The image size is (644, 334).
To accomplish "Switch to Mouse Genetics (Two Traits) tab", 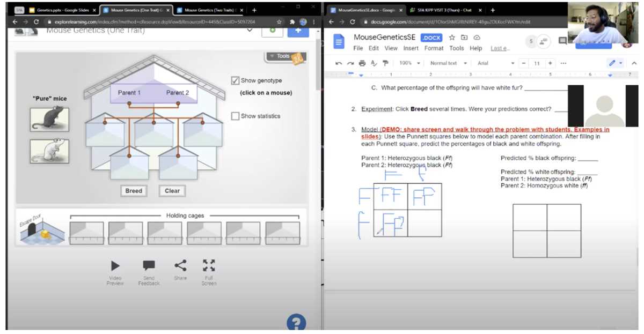I will 209,10.
